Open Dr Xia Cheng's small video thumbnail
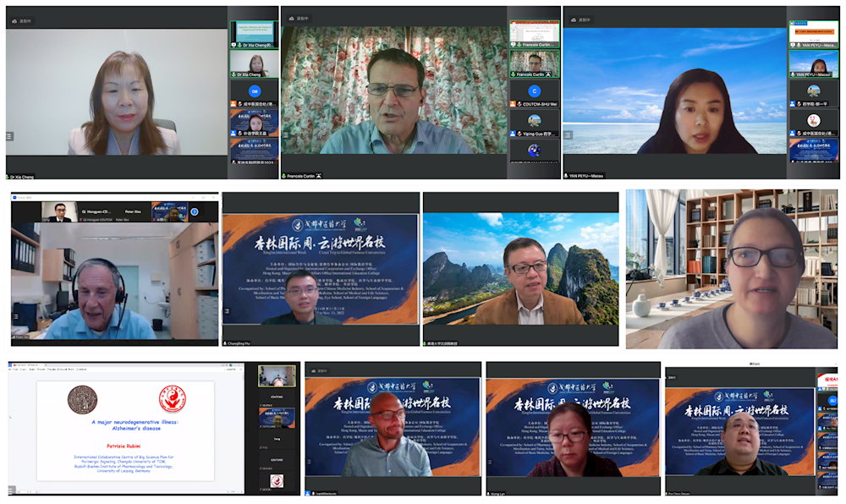846x504 pixels. (254, 63)
